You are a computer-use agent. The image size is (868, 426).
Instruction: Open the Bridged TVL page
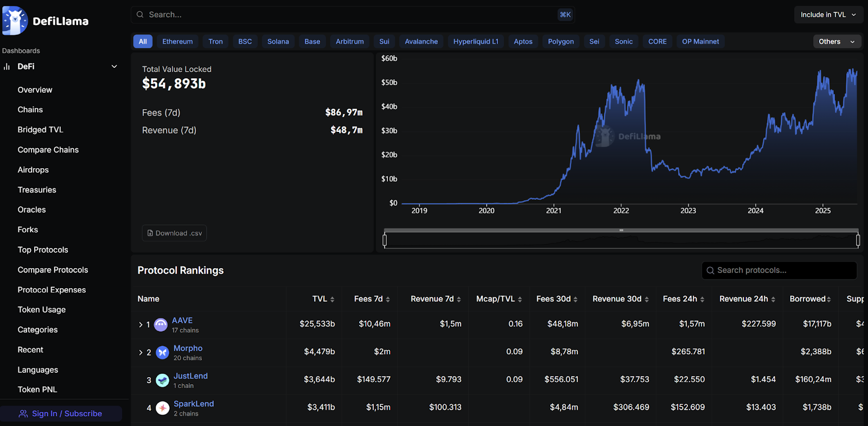point(40,130)
